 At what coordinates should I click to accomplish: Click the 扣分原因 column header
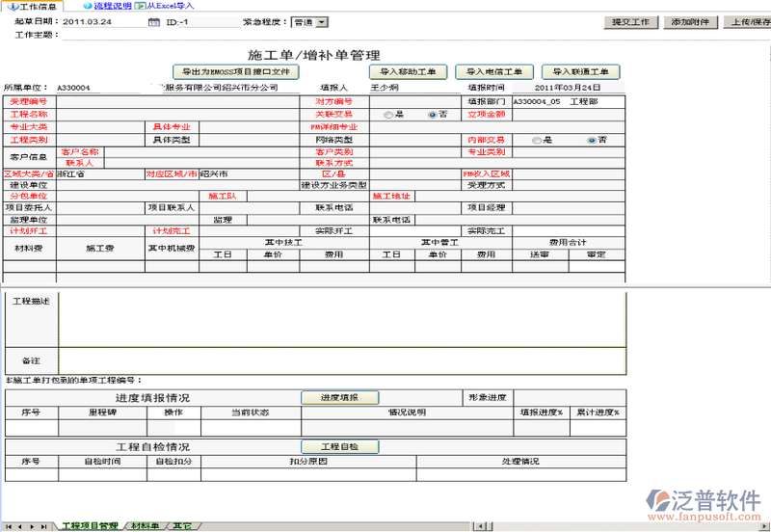(x=308, y=462)
